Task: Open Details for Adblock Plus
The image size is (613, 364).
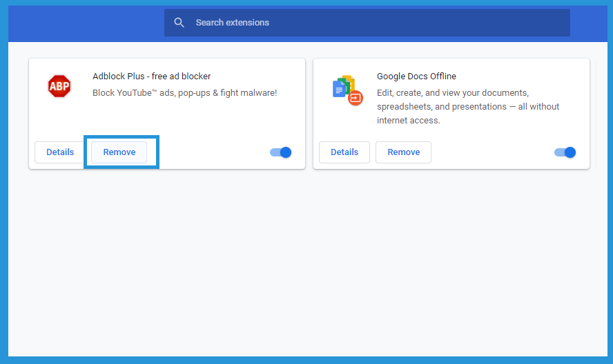Action: click(x=60, y=152)
